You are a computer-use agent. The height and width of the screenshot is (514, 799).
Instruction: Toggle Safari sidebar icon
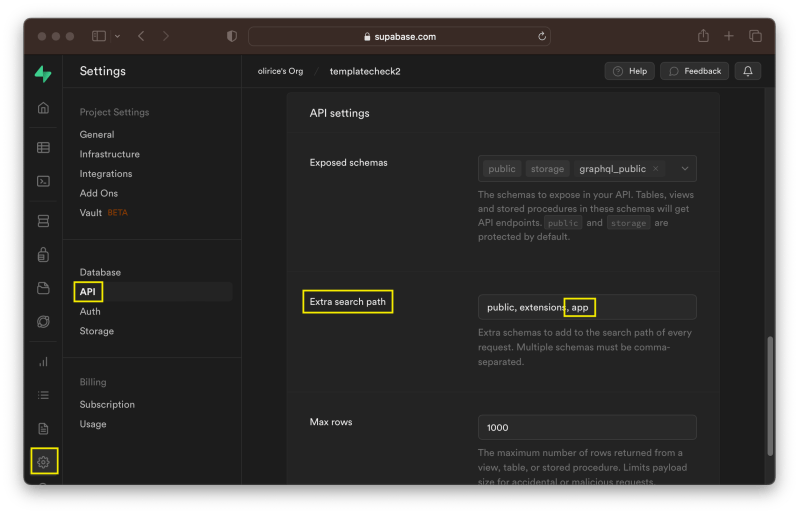click(99, 36)
